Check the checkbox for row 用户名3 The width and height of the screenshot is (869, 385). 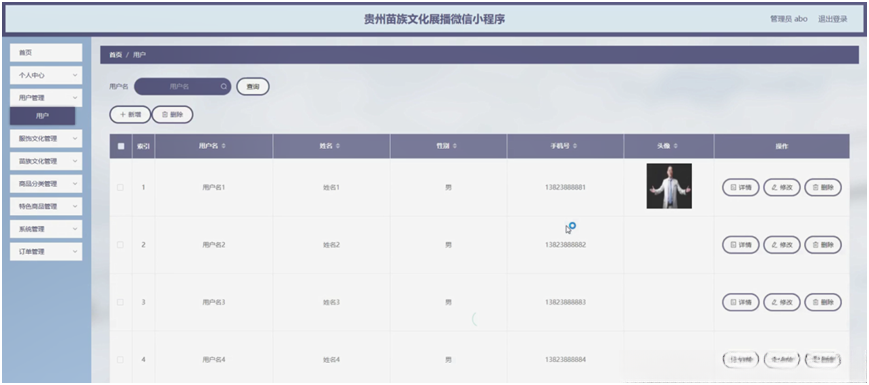(x=120, y=302)
